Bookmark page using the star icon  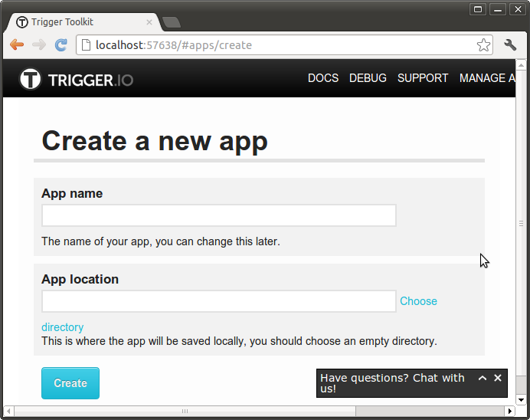(483, 45)
